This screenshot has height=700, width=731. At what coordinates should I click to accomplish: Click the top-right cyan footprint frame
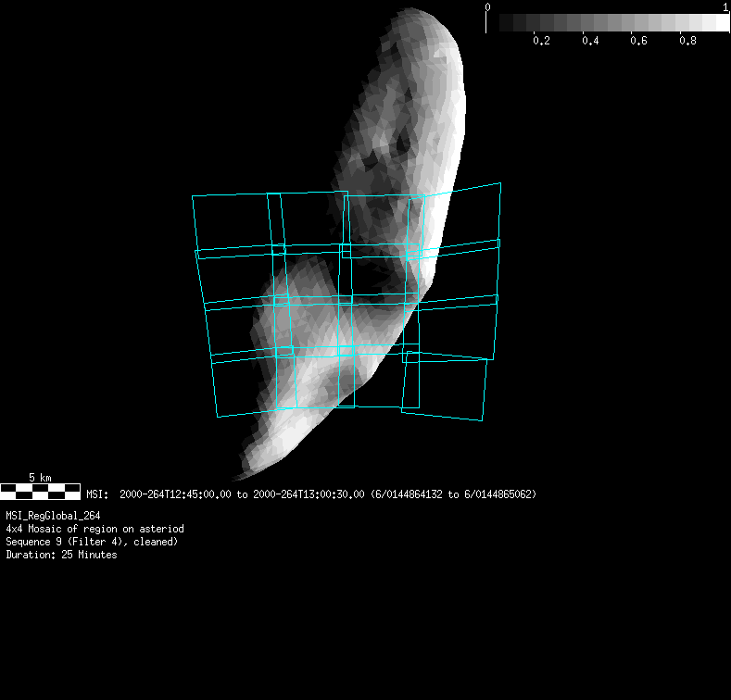point(463,218)
